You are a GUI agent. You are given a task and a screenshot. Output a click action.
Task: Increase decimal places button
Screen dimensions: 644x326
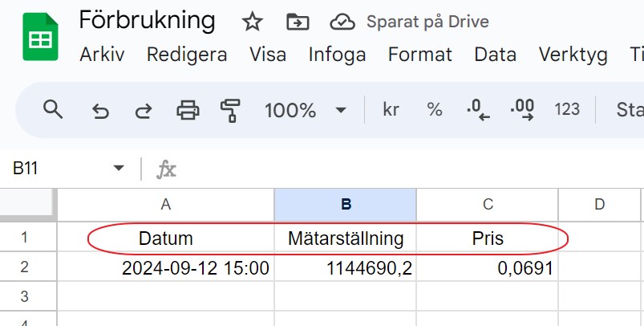(522, 110)
